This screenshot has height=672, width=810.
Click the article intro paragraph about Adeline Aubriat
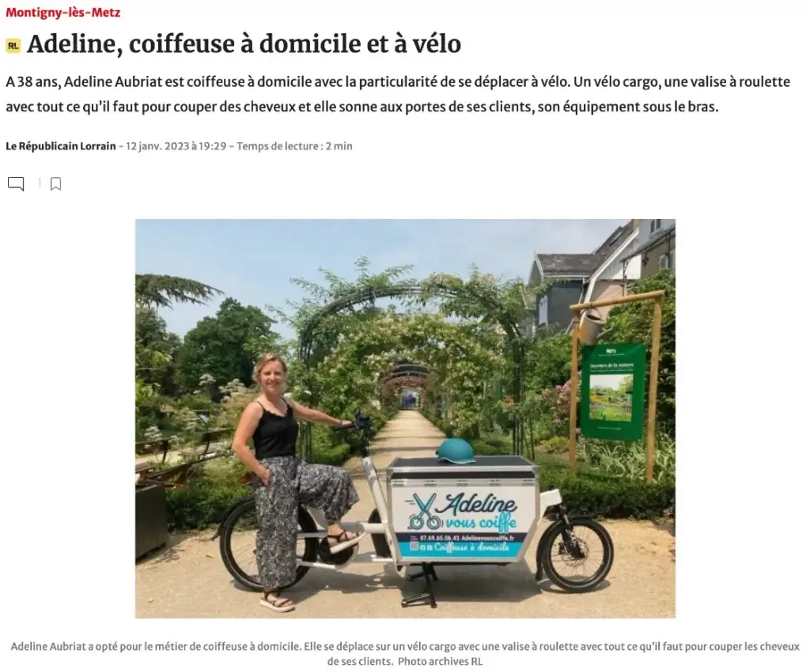[398, 94]
